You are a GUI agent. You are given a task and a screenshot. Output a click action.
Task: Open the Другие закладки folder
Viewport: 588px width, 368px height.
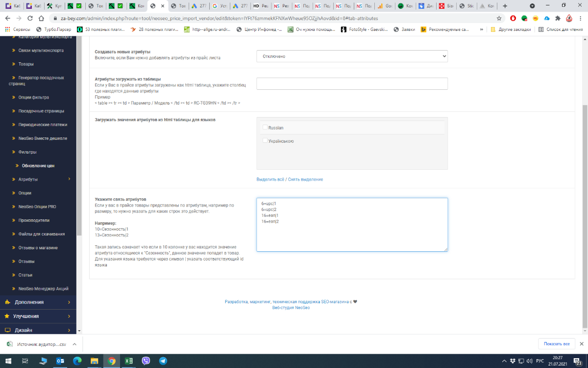(511, 29)
